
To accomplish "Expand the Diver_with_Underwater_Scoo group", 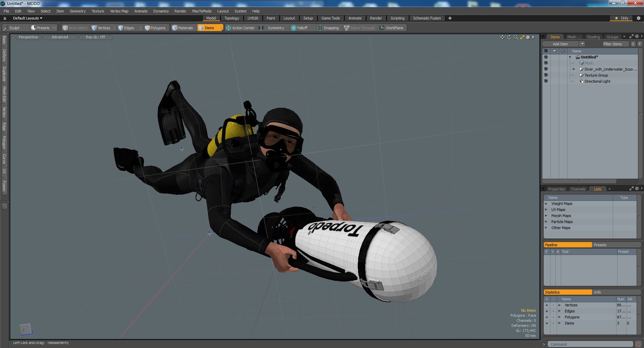I will coord(574,69).
